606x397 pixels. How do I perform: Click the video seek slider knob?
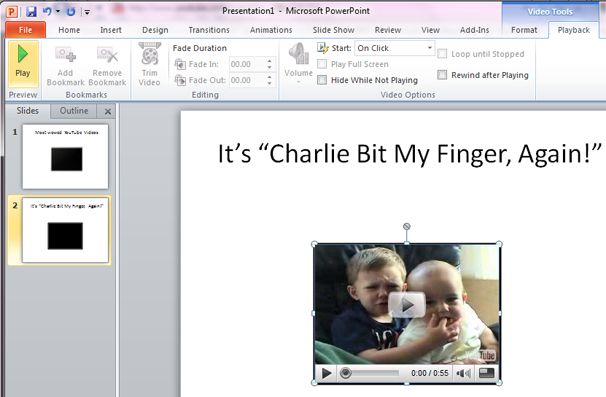pos(346,373)
